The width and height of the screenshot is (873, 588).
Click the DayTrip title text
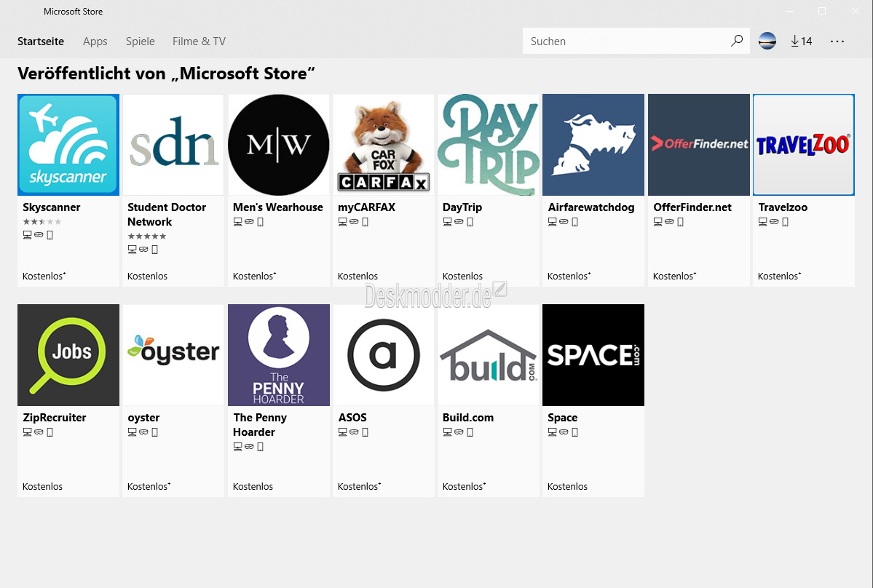pyautogui.click(x=462, y=207)
